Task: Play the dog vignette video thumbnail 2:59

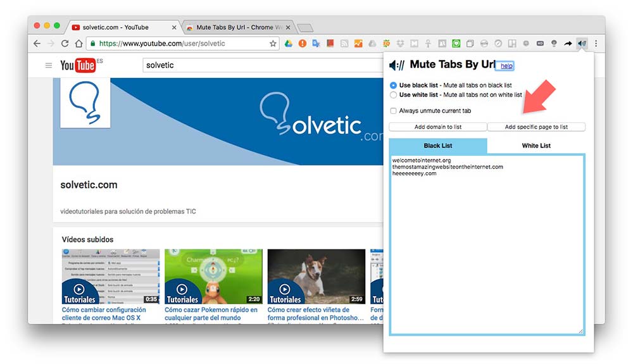Action: pyautogui.click(x=316, y=277)
